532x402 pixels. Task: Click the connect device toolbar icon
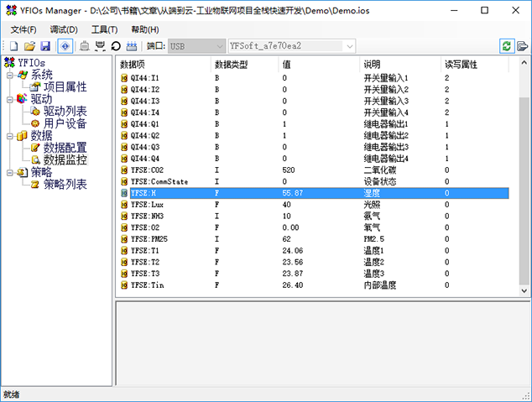[x=85, y=46]
